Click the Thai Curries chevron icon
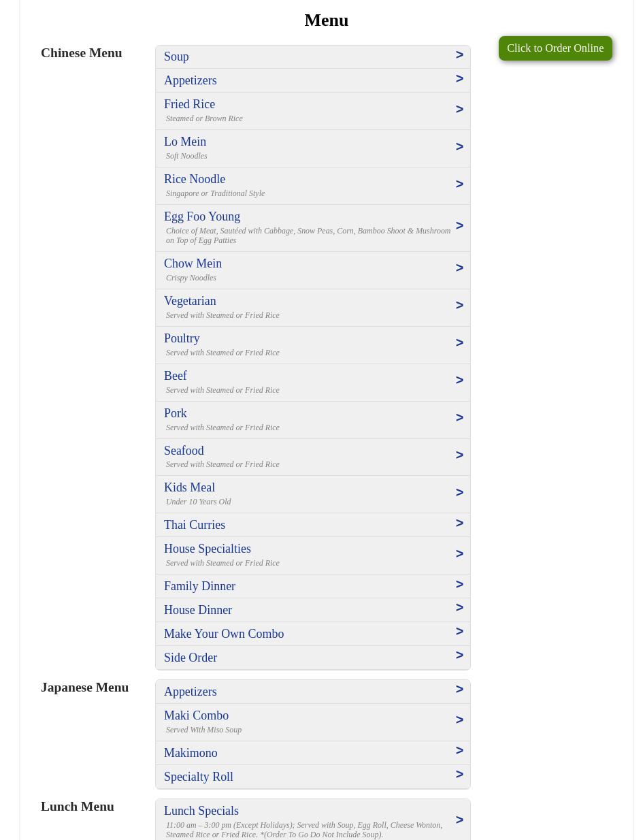 point(459,523)
